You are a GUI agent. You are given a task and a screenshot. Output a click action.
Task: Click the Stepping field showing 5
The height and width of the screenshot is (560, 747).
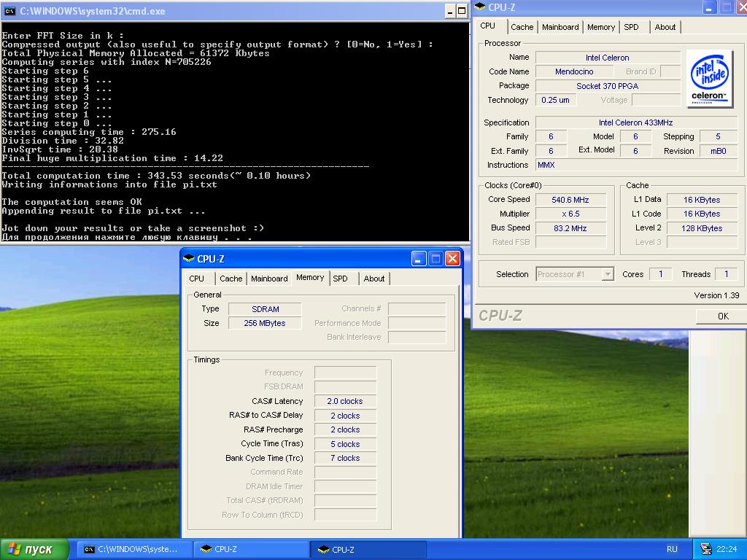(x=718, y=136)
